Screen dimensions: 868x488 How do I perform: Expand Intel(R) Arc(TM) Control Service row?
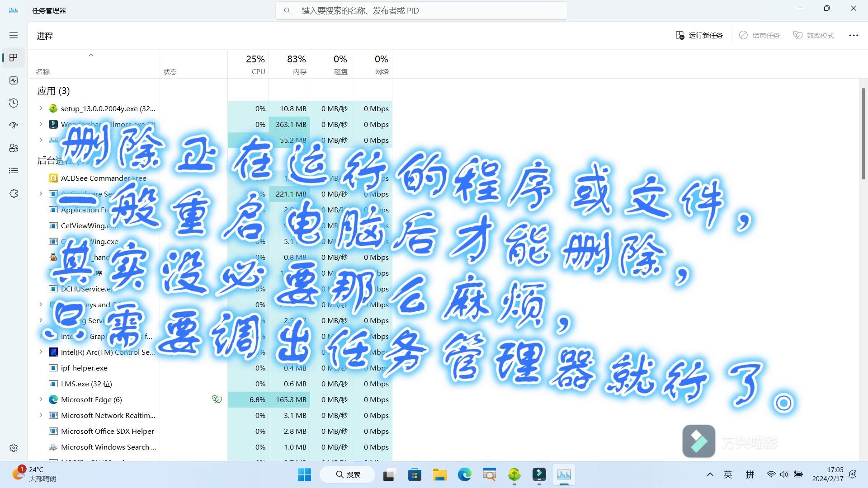click(x=41, y=352)
